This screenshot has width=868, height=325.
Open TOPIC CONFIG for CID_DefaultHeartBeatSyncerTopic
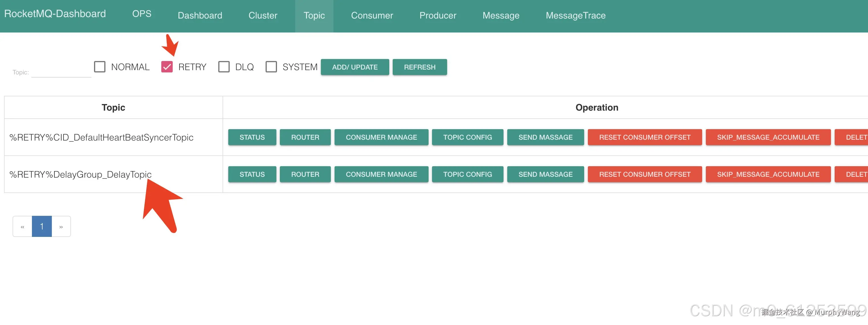467,137
